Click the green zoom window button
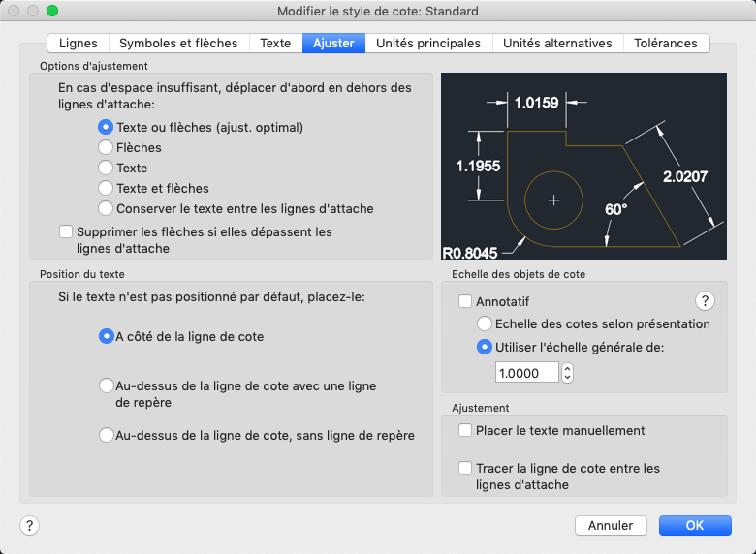This screenshot has height=554, width=756. (52, 11)
